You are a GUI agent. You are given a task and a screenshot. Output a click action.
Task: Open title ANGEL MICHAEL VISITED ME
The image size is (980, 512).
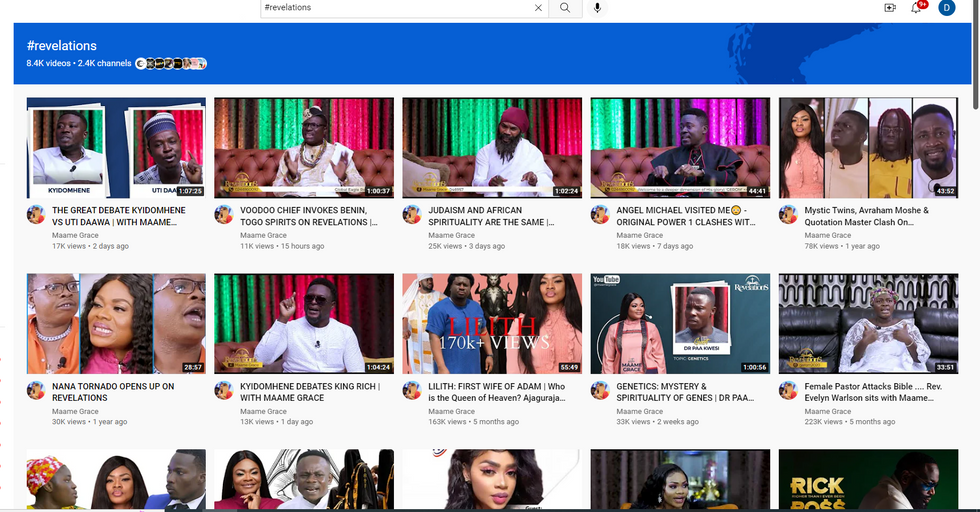point(686,216)
